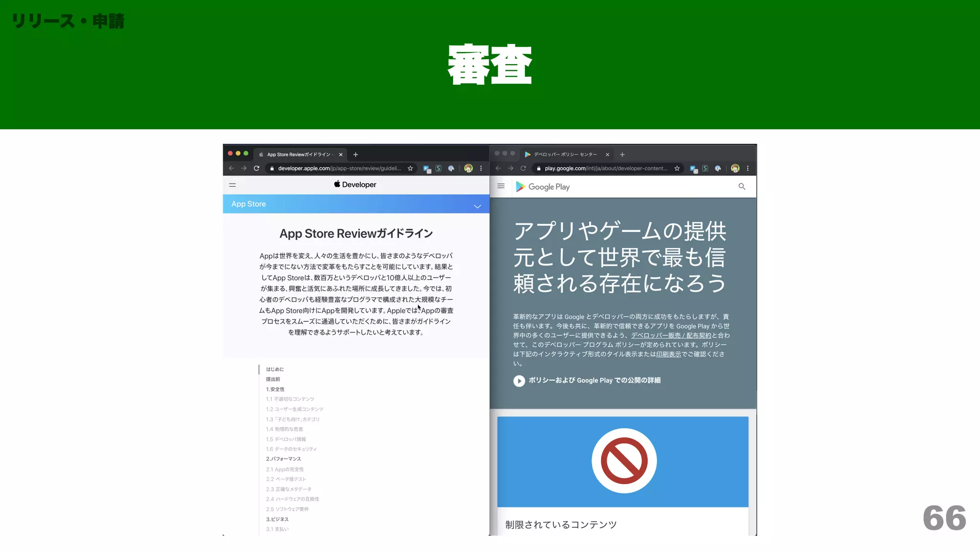Open the 印刷表示 link
This screenshot has height=551, width=980.
click(x=668, y=354)
